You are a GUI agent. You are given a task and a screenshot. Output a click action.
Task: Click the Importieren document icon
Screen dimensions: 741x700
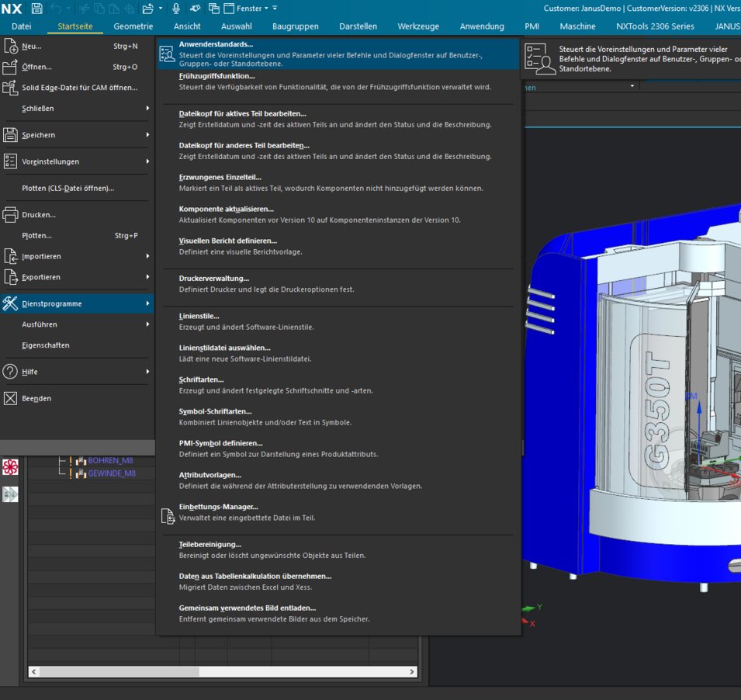pyautogui.click(x=10, y=256)
